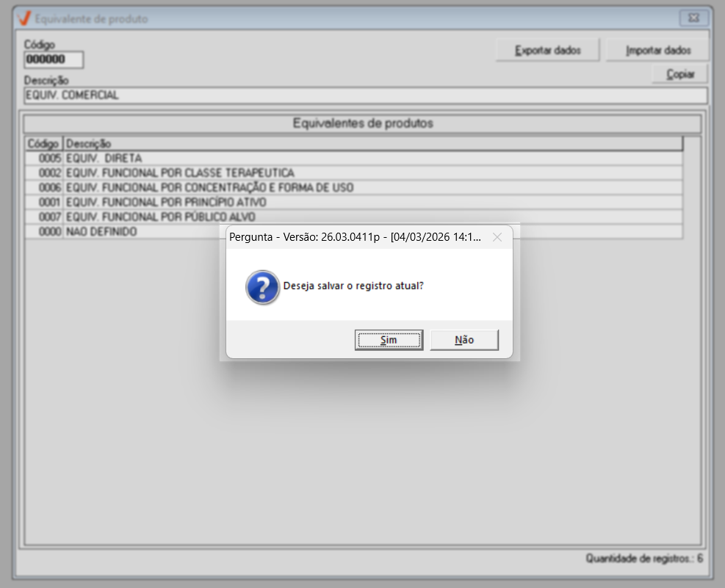The width and height of the screenshot is (725, 588).
Task: Select the EQUIV. DIRETA row
Action: tap(354, 159)
